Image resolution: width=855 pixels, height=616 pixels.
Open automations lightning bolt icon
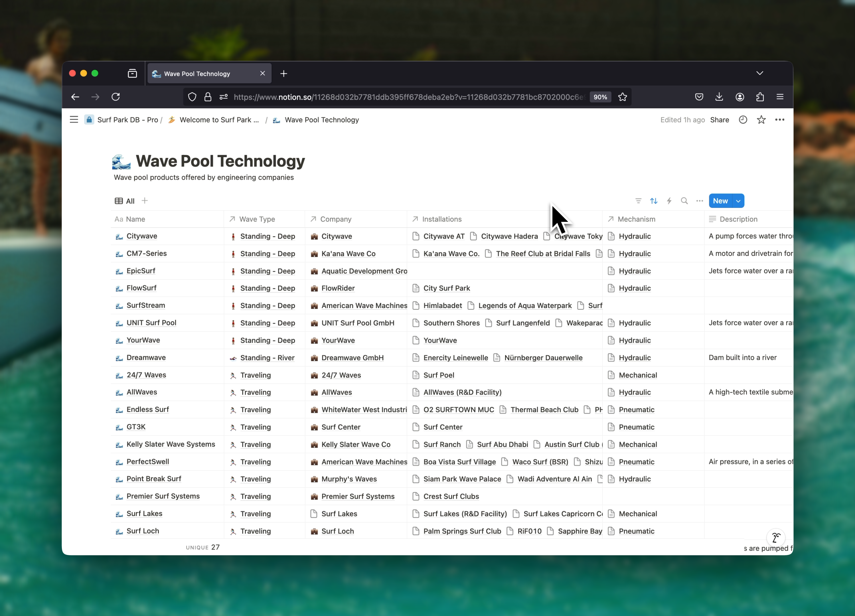click(669, 201)
